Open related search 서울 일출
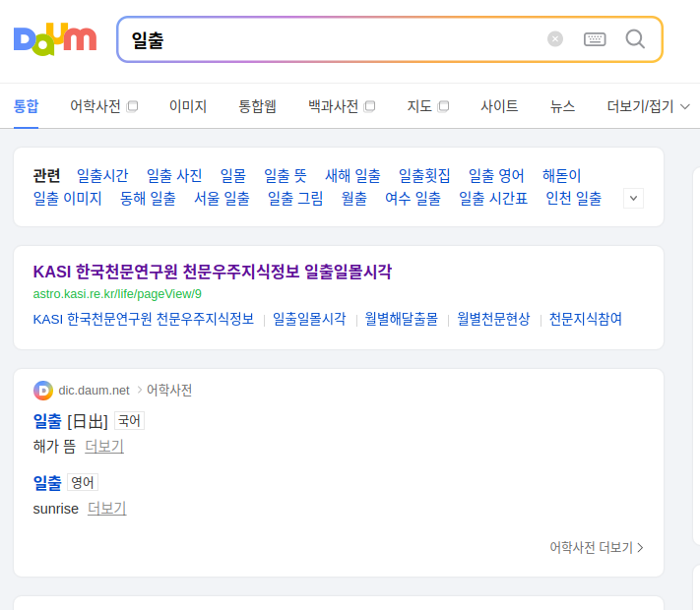 tap(222, 198)
